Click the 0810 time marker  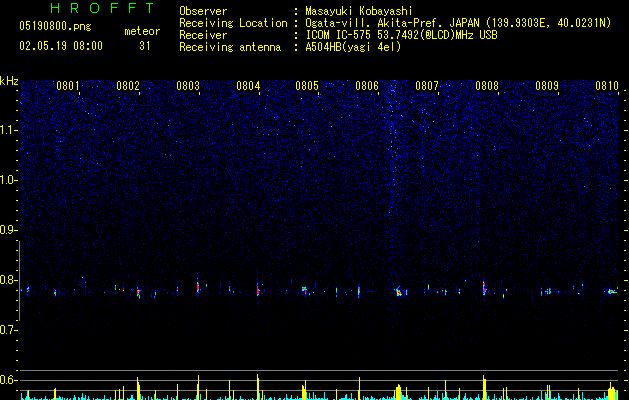point(607,86)
